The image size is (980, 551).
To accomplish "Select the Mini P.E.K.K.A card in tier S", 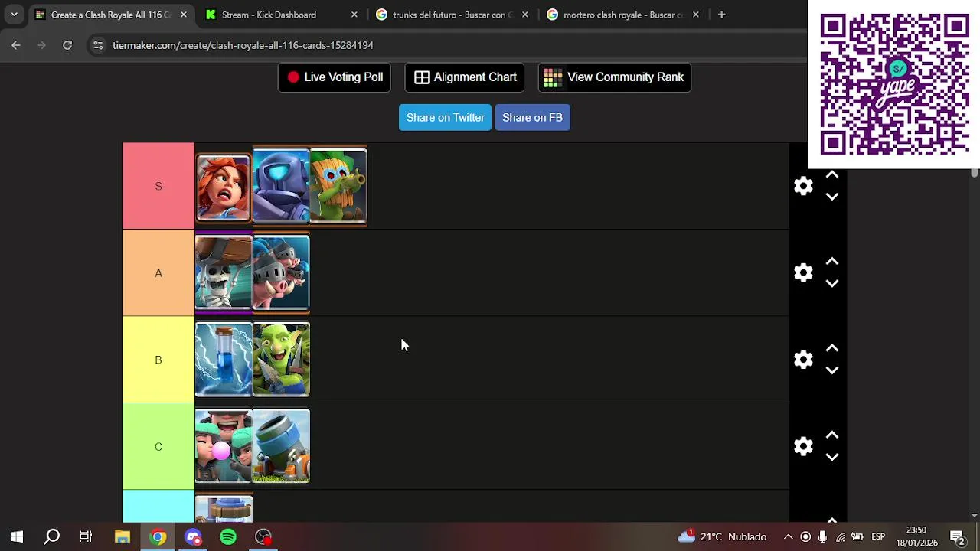I will point(281,186).
